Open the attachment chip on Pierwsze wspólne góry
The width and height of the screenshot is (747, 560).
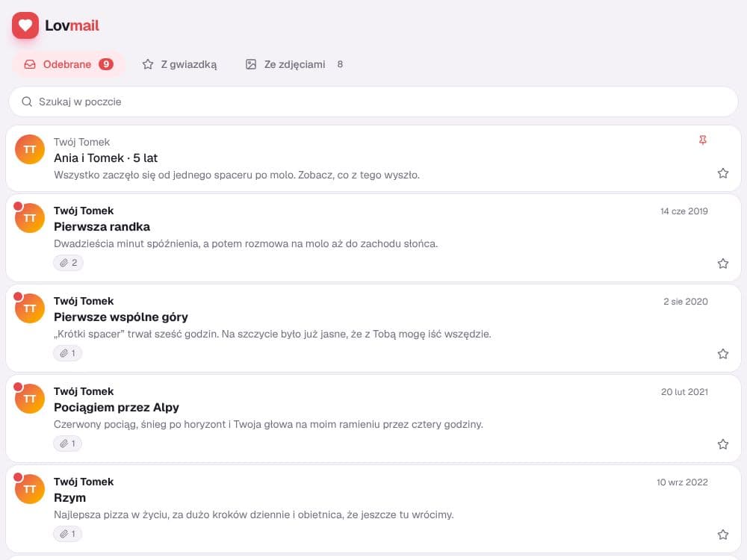[x=68, y=353]
